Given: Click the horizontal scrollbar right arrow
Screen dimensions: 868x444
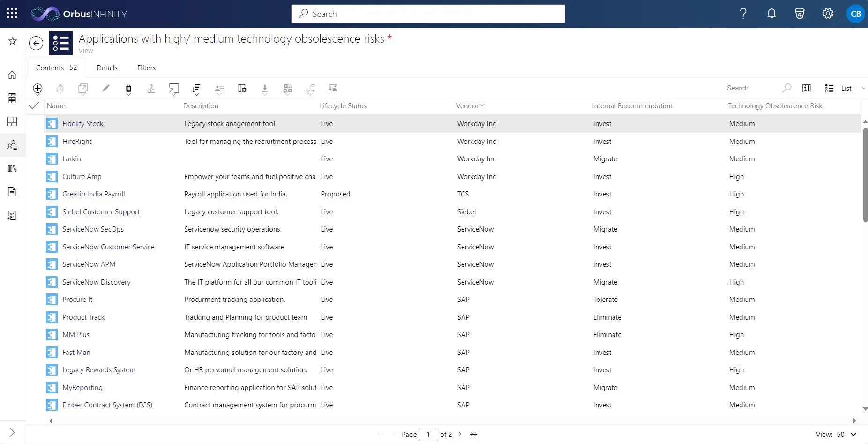Looking at the screenshot, I should [854, 421].
